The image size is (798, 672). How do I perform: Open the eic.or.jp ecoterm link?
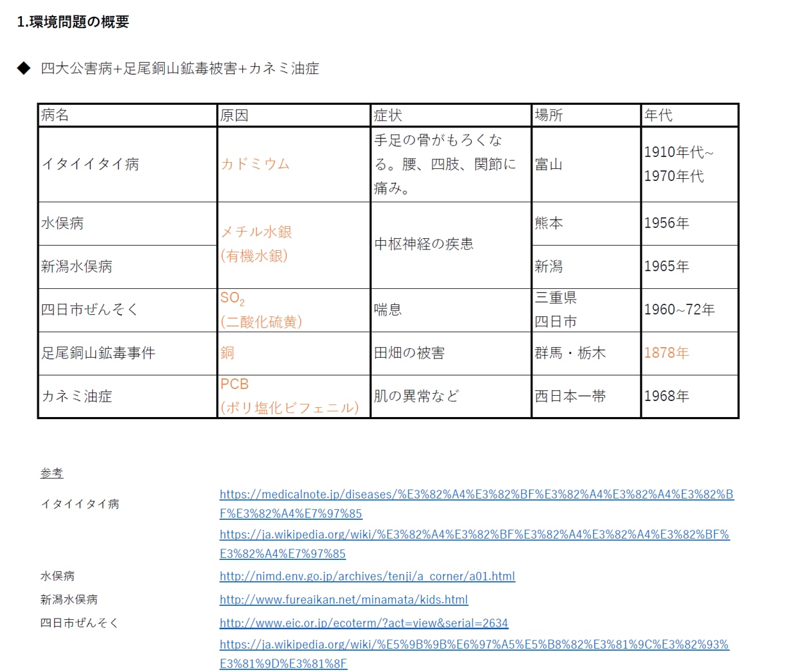(x=364, y=623)
